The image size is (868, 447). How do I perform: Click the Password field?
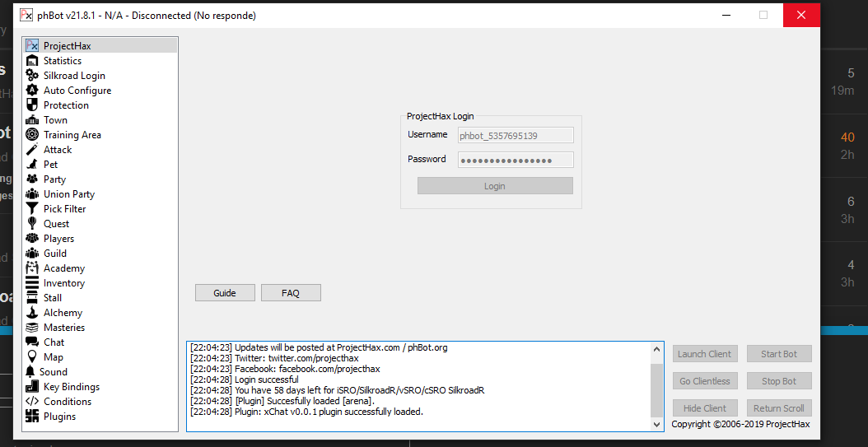(516, 160)
